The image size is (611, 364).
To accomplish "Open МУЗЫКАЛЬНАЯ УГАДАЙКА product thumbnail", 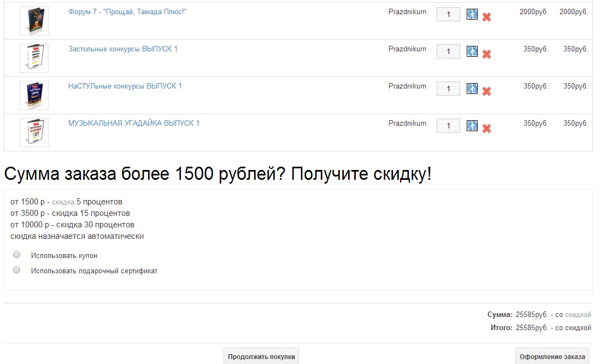I will pyautogui.click(x=34, y=132).
